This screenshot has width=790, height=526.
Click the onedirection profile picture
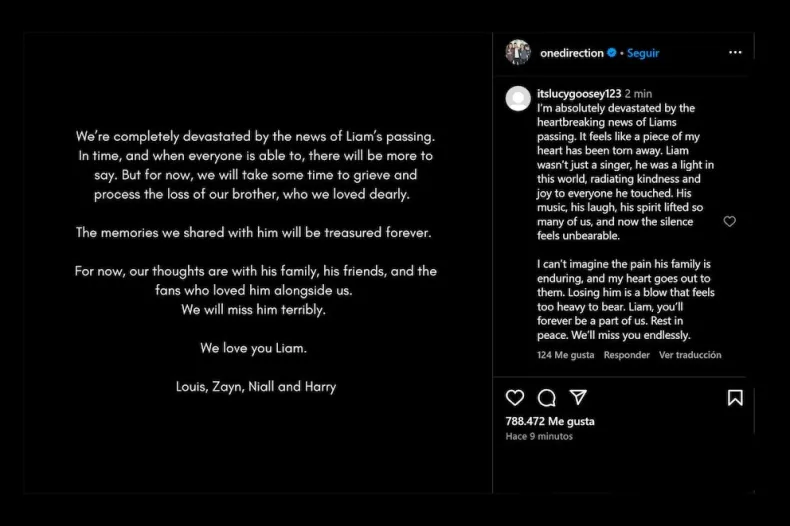coord(518,53)
